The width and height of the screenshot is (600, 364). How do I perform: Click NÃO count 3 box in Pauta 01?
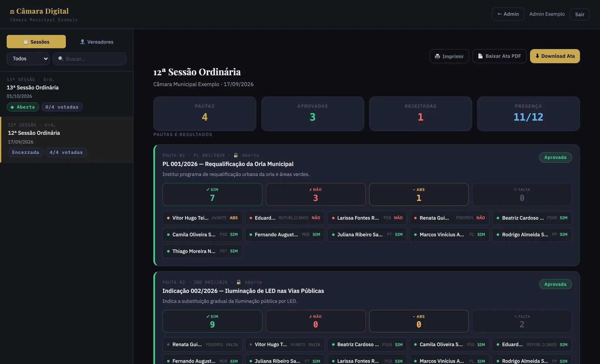click(x=315, y=194)
